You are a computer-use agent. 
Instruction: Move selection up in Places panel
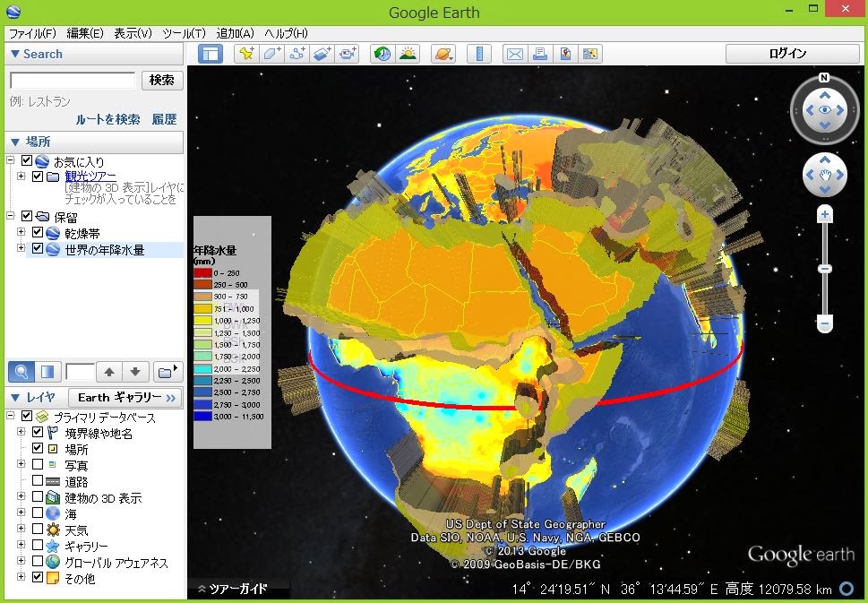[109, 372]
